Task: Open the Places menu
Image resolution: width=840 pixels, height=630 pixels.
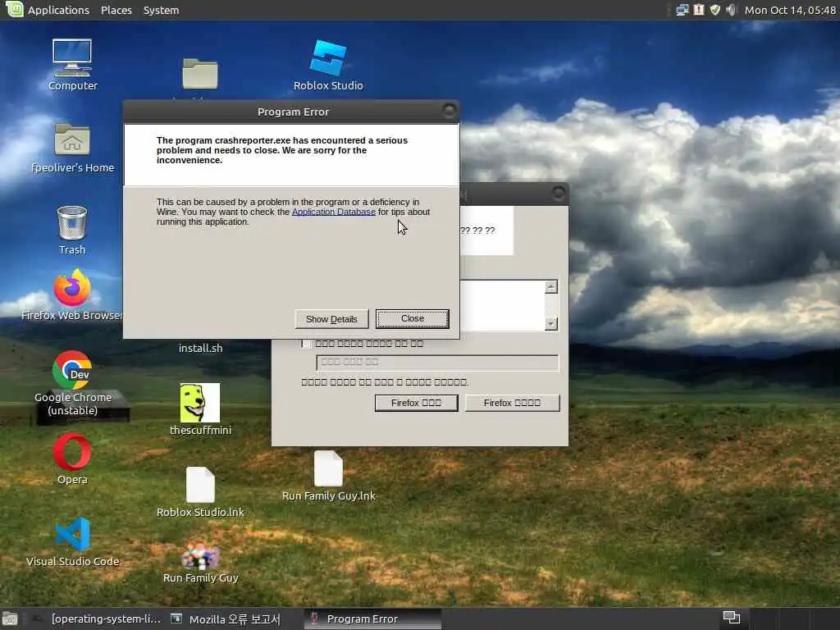Action: 116,10
